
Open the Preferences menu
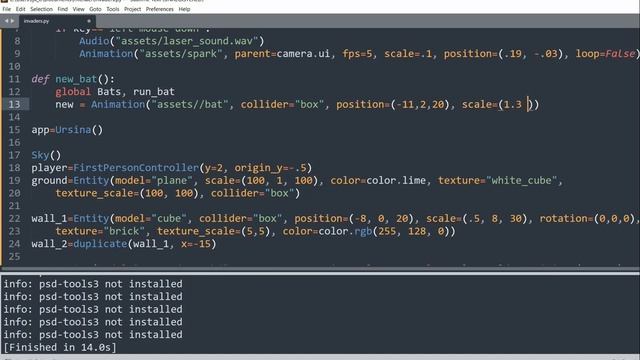coord(160,9)
